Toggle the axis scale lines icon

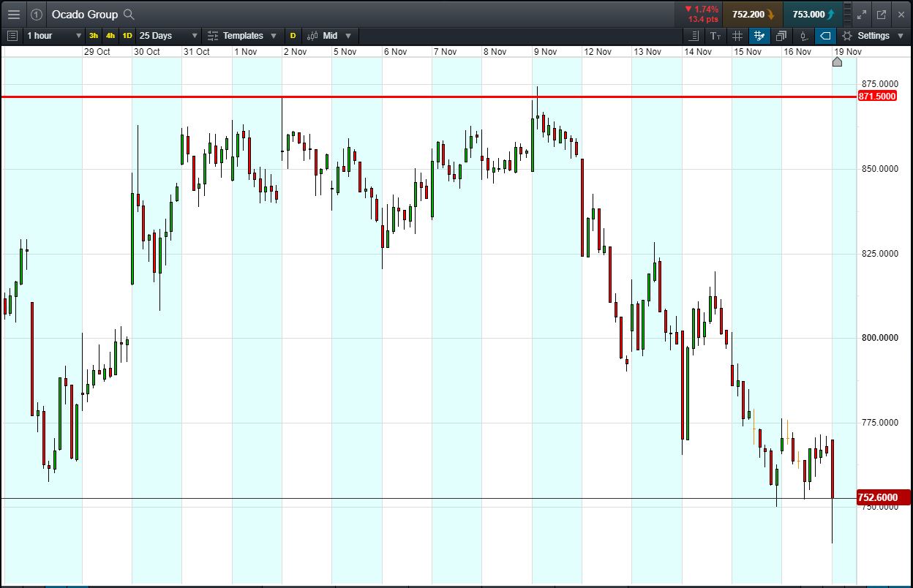pos(694,35)
